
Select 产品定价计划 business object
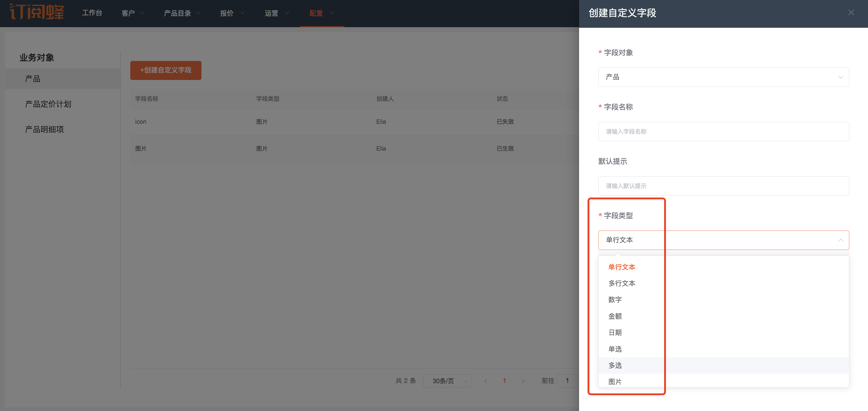(x=48, y=104)
